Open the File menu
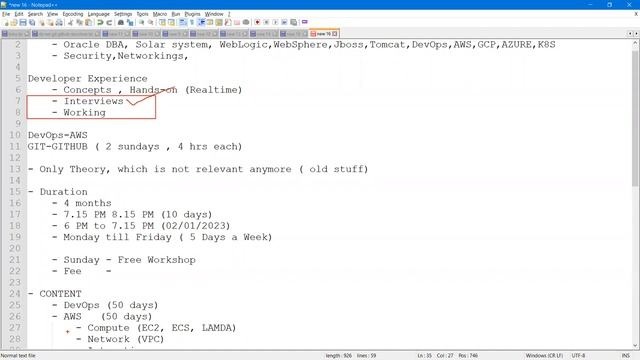Image resolution: width=640 pixels, height=360 pixels. point(6,14)
